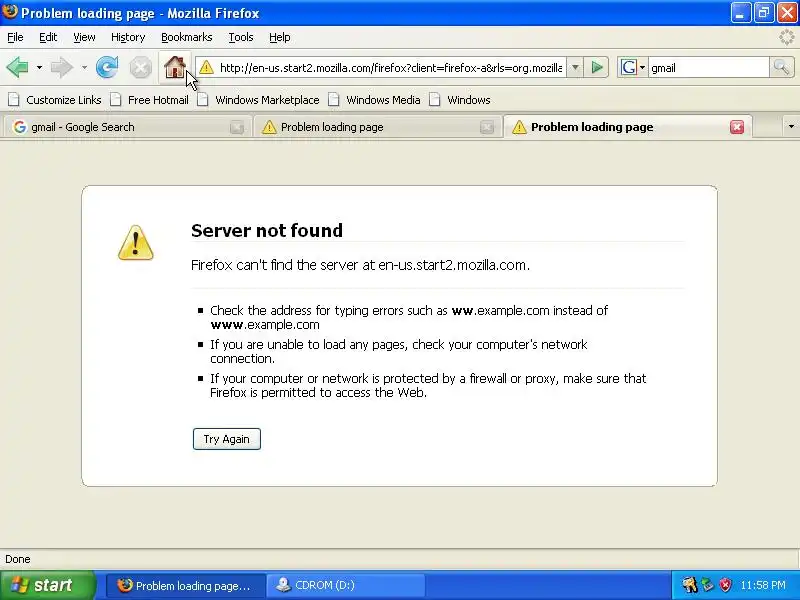Select Firefox Problem loading page taskbar button
Viewport: 800px width, 600px height.
186,586
